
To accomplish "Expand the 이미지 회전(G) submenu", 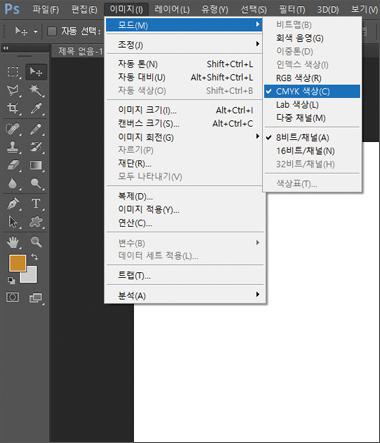I will [x=184, y=137].
